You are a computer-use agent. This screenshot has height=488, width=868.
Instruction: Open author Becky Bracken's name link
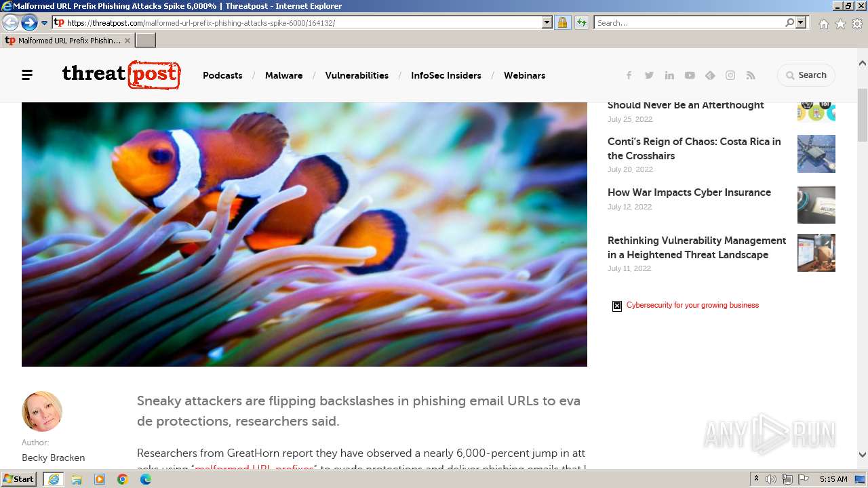coord(53,457)
